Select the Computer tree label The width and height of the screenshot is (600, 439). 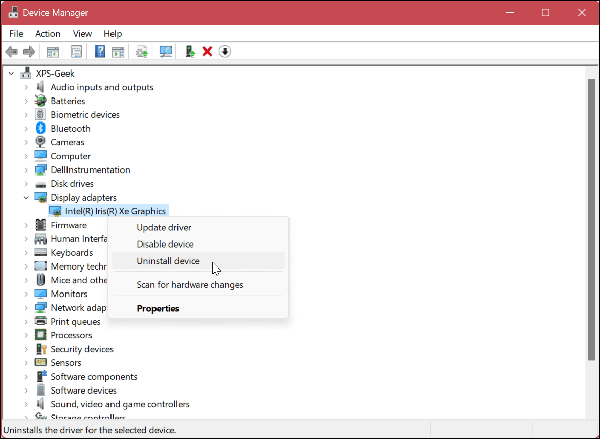click(x=70, y=156)
